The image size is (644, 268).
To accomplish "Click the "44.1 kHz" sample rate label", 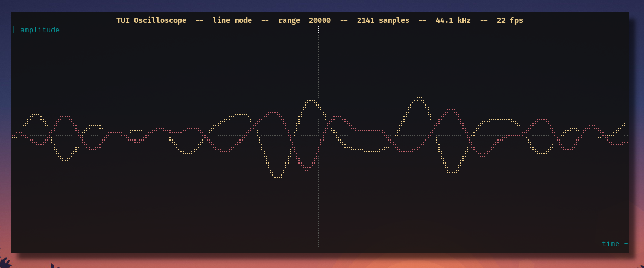I will [x=453, y=20].
